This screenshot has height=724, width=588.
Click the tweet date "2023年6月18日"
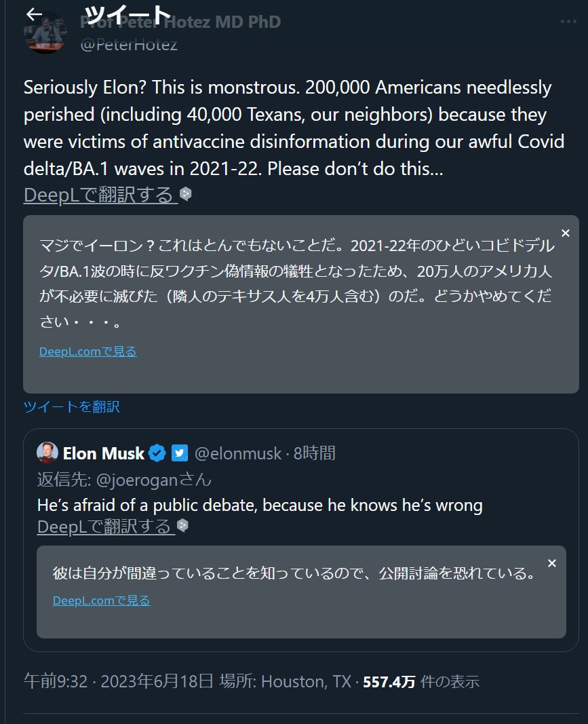click(157, 681)
